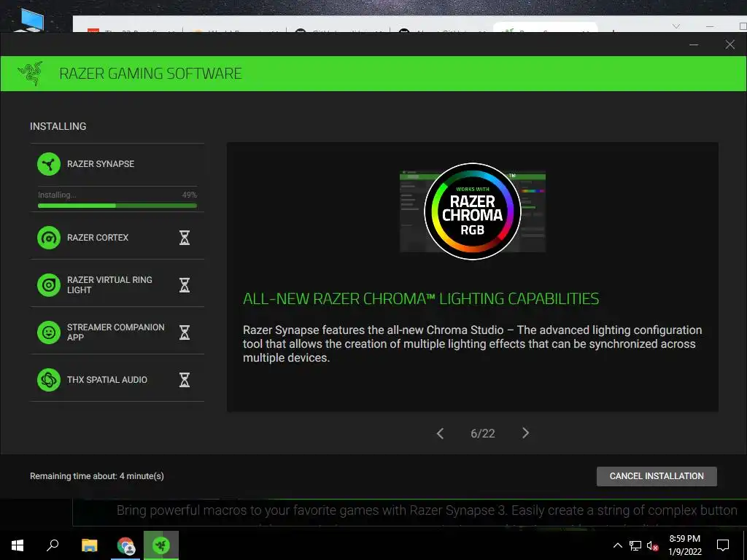Click the Razer Chroma RGB promo image
Screen dimensions: 747x560
pos(473,211)
